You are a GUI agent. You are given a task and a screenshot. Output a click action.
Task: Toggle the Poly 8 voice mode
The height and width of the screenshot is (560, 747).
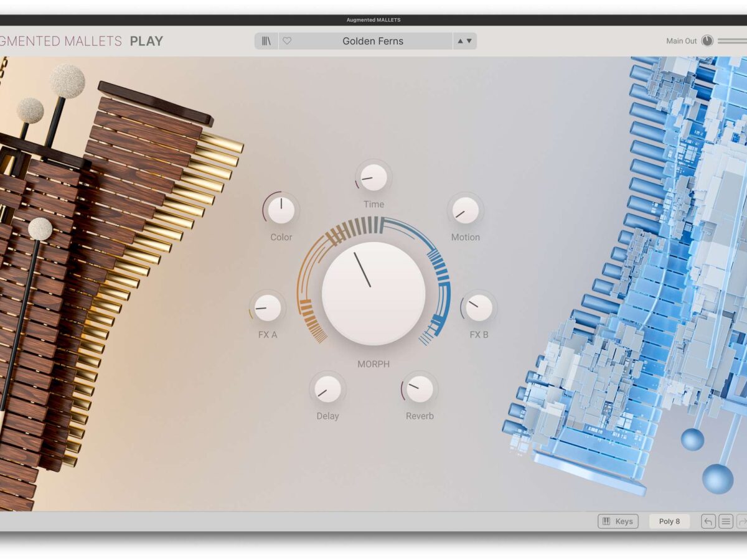pos(669,521)
